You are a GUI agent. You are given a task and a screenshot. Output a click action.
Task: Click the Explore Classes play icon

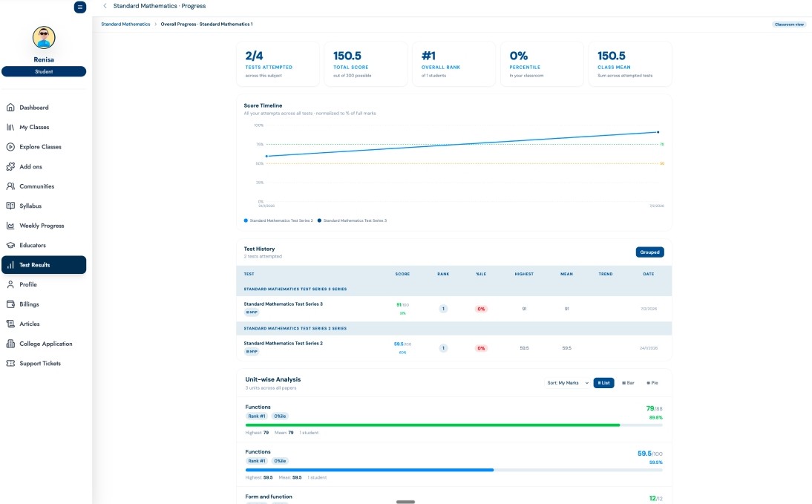[x=10, y=147]
